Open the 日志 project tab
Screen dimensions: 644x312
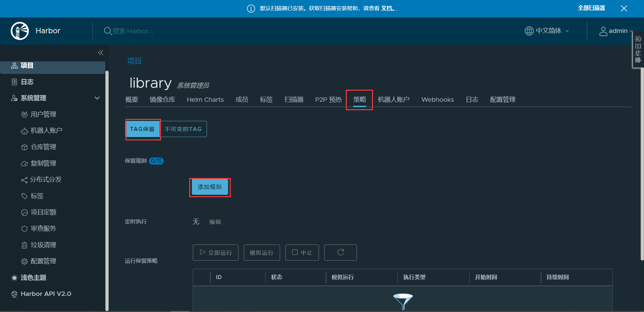click(472, 99)
